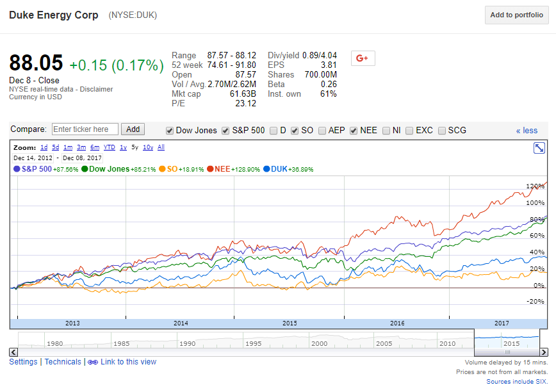Enable the NI comparison checkbox
556x392 pixels.
point(386,131)
